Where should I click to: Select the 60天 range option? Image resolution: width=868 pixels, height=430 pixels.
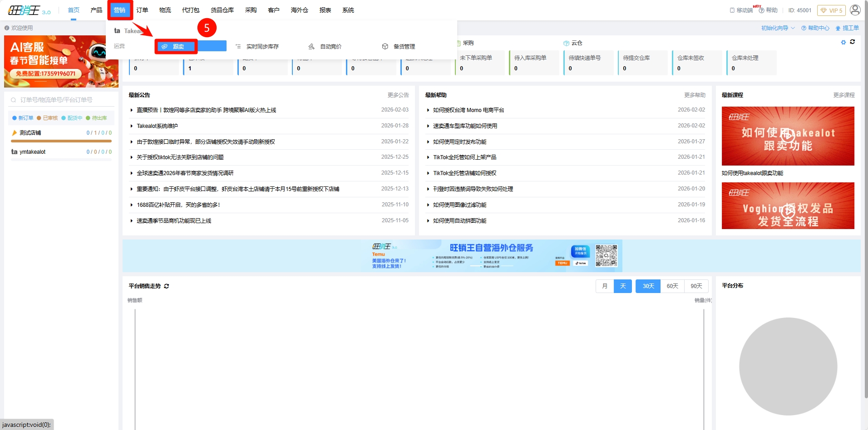(672, 286)
